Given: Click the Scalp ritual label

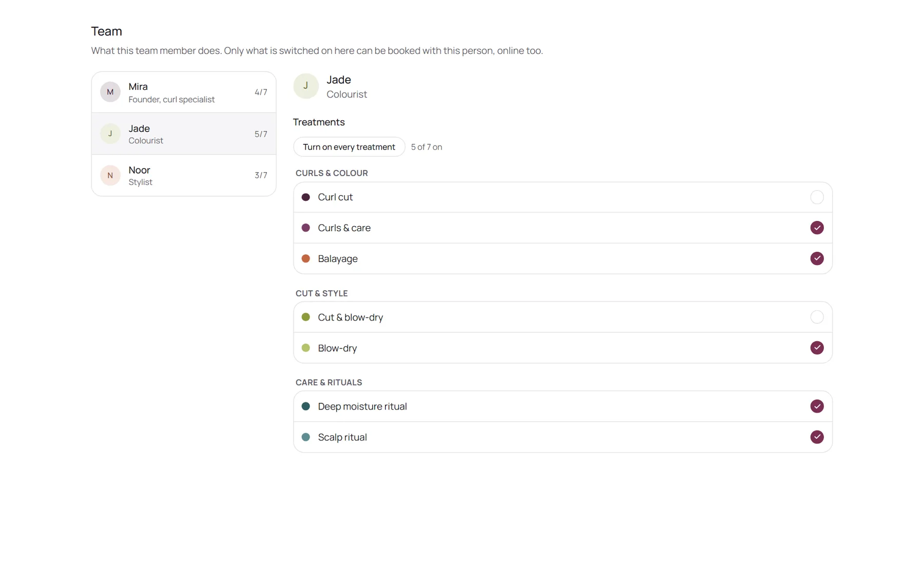Looking at the screenshot, I should click(x=342, y=437).
